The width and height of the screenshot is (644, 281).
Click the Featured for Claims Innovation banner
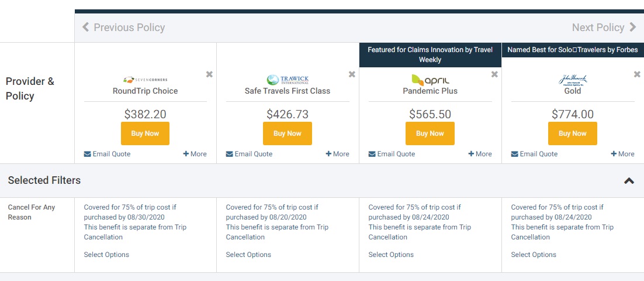[430, 54]
